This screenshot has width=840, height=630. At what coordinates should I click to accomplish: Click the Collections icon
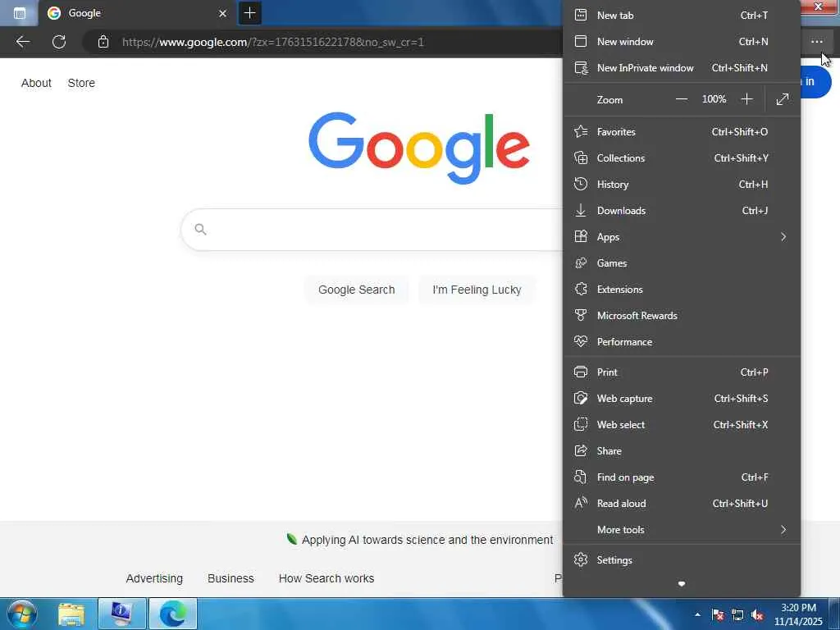coord(581,157)
